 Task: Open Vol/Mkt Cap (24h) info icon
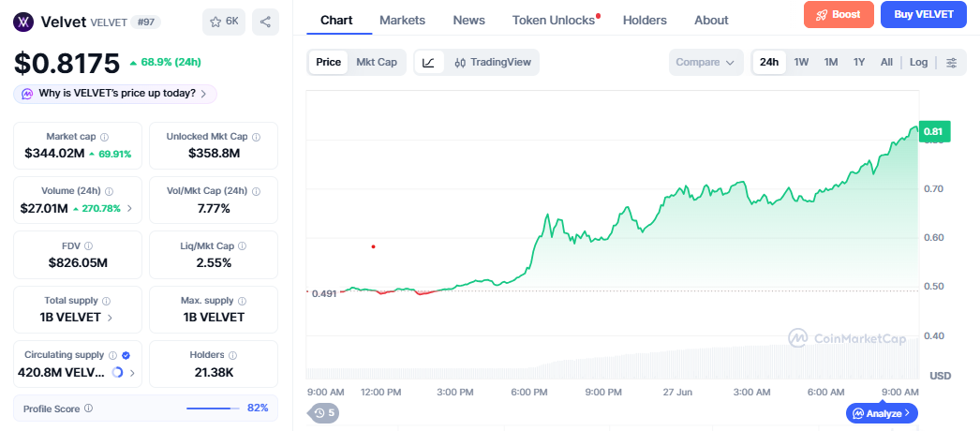pos(257,191)
